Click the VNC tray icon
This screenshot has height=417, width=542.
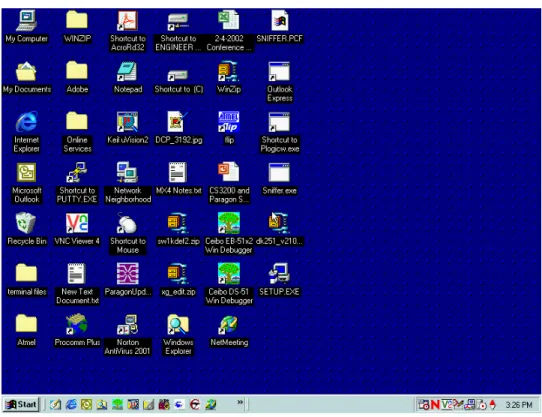[446, 404]
